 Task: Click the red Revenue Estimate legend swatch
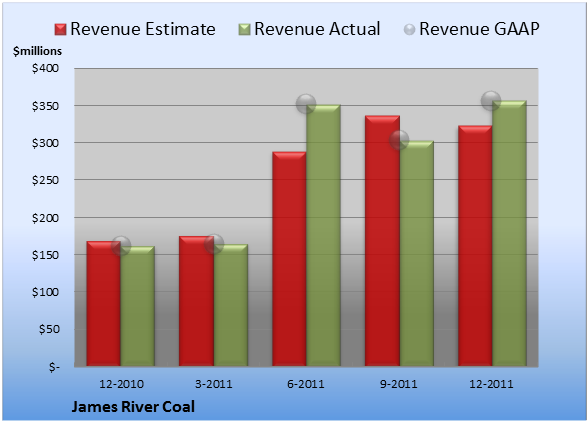(60, 30)
